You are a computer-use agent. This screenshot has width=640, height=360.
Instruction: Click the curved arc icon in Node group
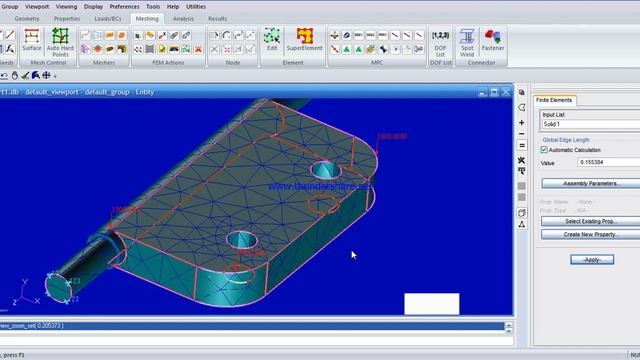227,36
